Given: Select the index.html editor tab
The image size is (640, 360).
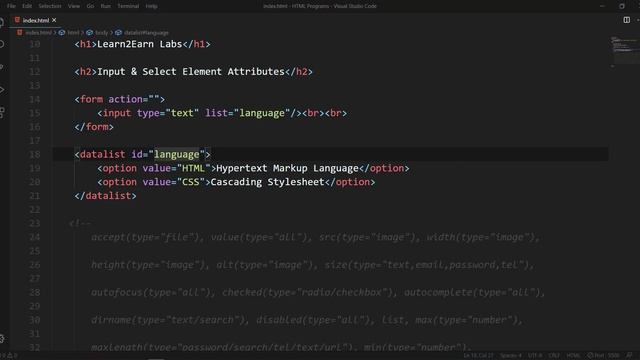Looking at the screenshot, I should 35,20.
